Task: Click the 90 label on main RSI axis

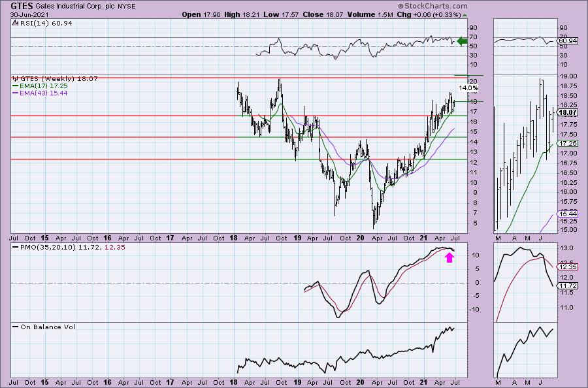Action: [473, 28]
